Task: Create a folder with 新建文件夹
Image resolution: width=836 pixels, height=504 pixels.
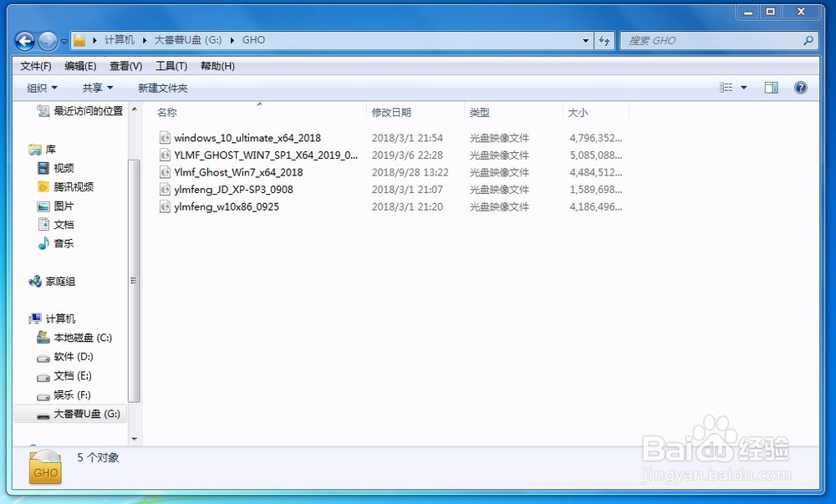Action: point(163,88)
